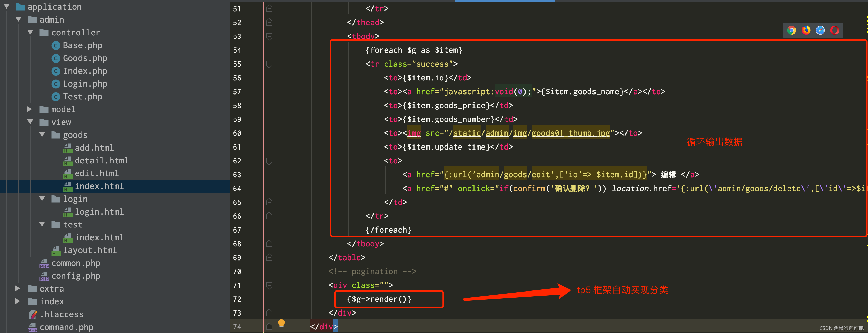Collapse the application folder arrow
This screenshot has height=333, width=868.
tap(6, 6)
